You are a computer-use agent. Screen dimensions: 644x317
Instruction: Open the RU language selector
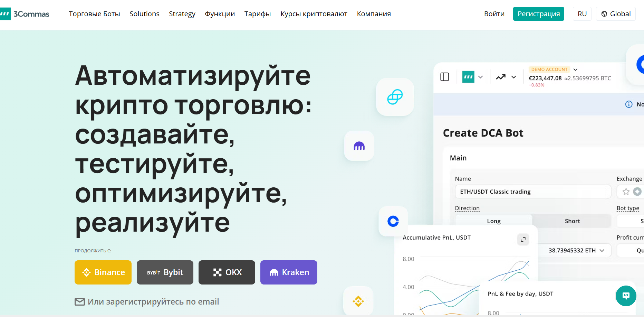click(582, 14)
